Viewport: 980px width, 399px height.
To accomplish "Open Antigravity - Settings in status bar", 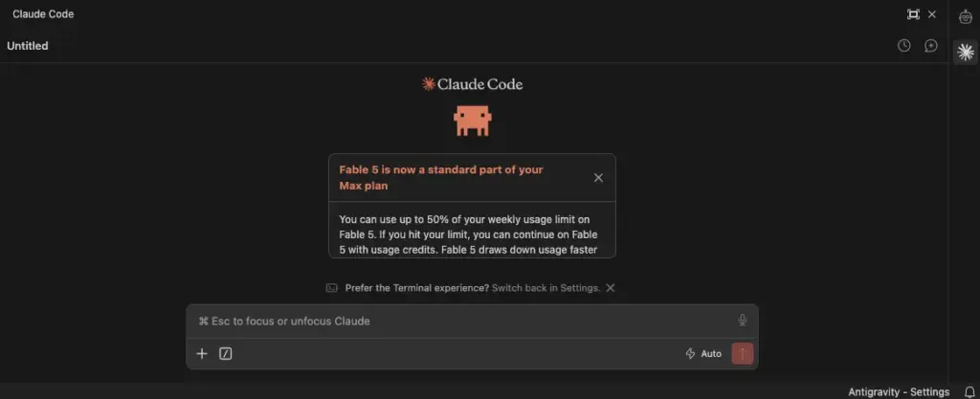I will point(899,392).
